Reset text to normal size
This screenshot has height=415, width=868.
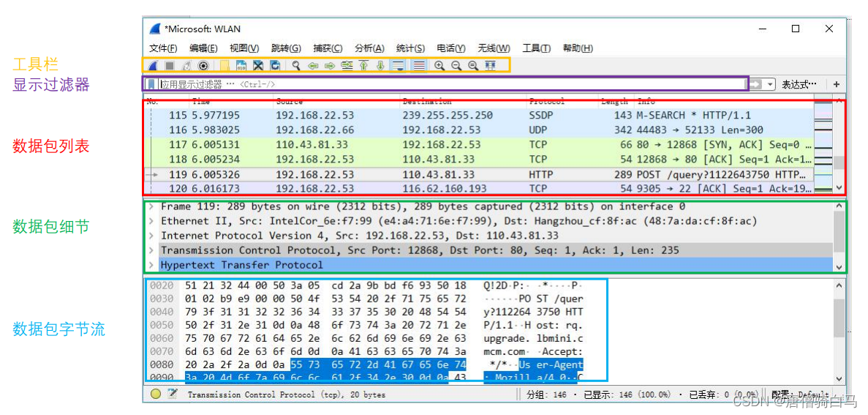click(473, 65)
